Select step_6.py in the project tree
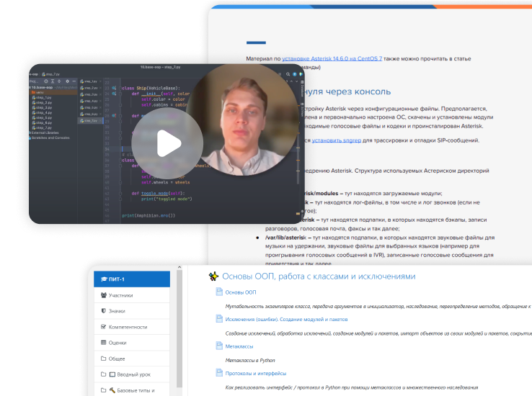The height and width of the screenshot is (396, 532). (42, 122)
